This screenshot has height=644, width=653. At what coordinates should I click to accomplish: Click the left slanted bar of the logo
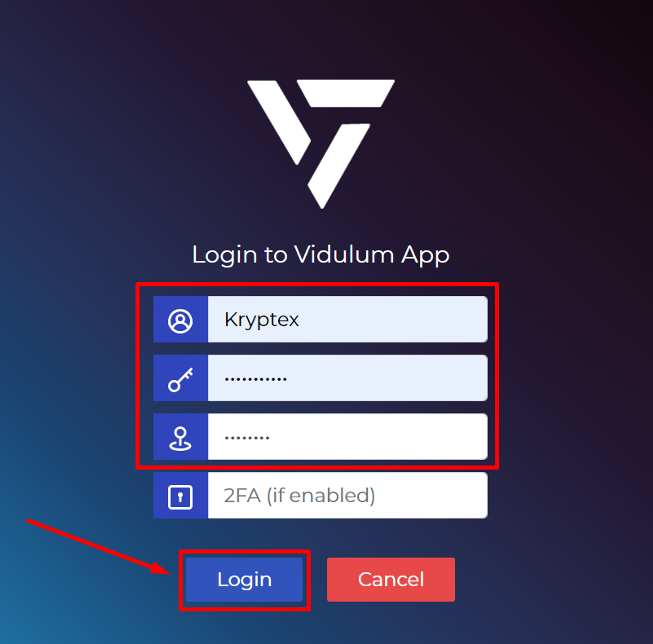(x=279, y=122)
